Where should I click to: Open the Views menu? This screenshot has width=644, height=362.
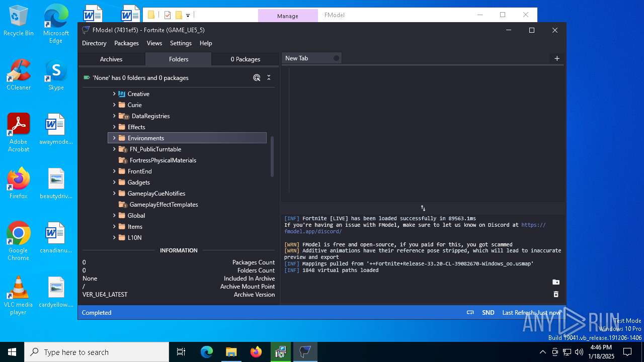tap(154, 43)
